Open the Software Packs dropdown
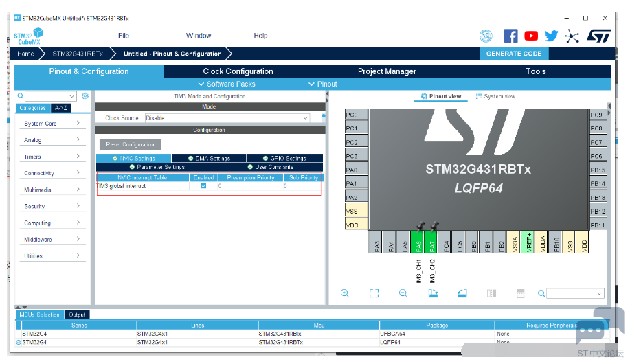 coord(227,84)
